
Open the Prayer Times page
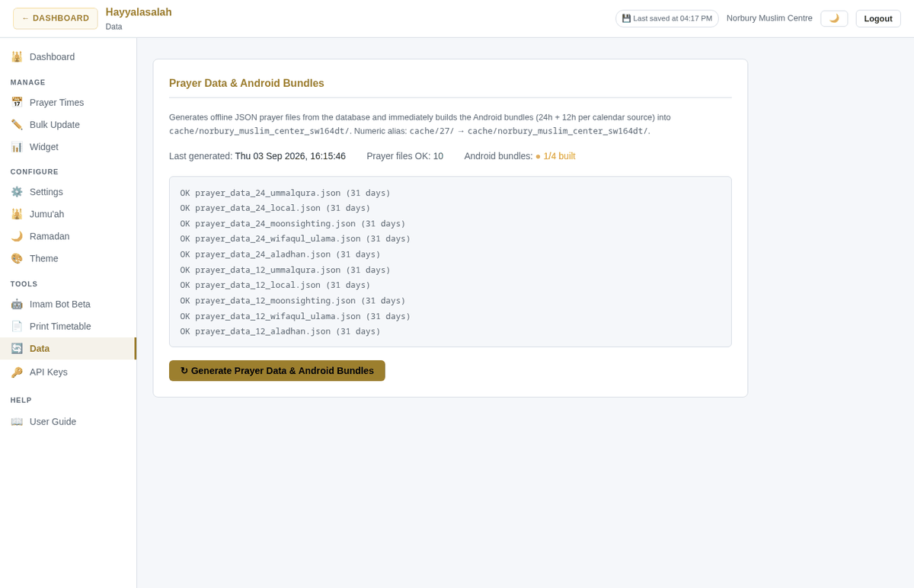pos(69,102)
